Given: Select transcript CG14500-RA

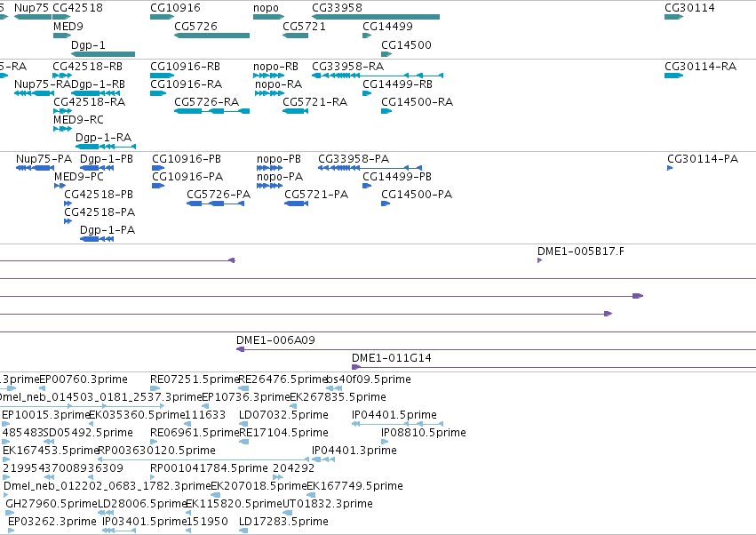Looking at the screenshot, I should tap(417, 102).
